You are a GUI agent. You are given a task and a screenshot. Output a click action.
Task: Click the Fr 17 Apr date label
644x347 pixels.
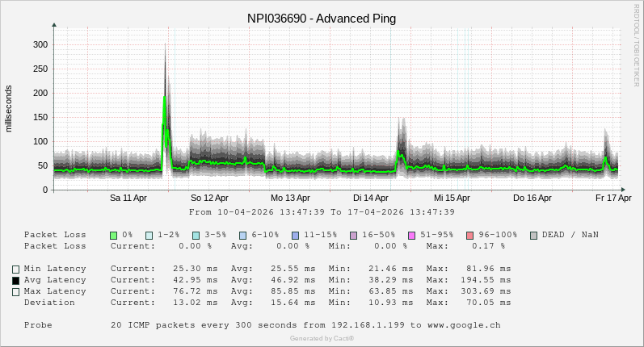(613, 198)
